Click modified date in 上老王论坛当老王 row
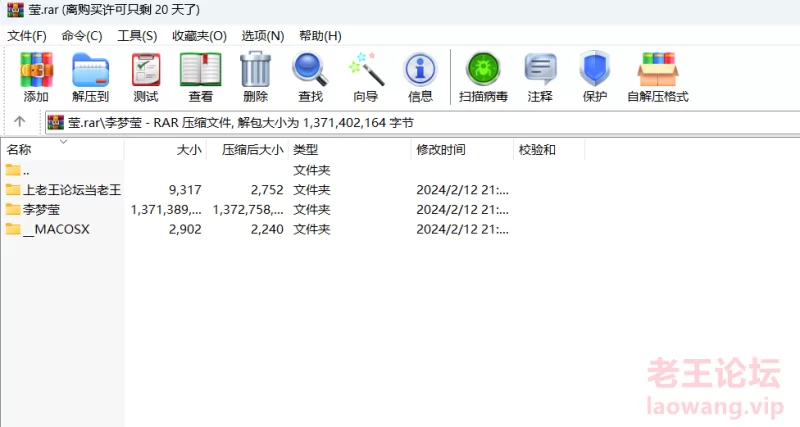 coord(462,190)
